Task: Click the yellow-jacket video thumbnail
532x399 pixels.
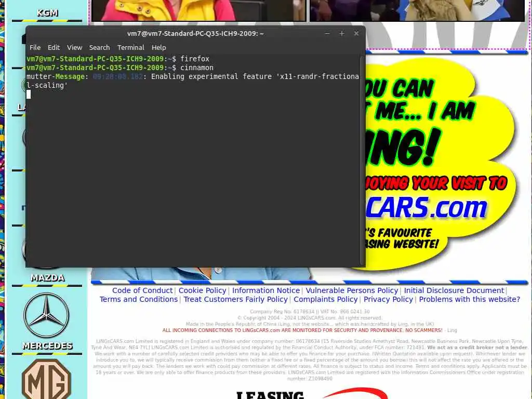Action: click(199, 10)
